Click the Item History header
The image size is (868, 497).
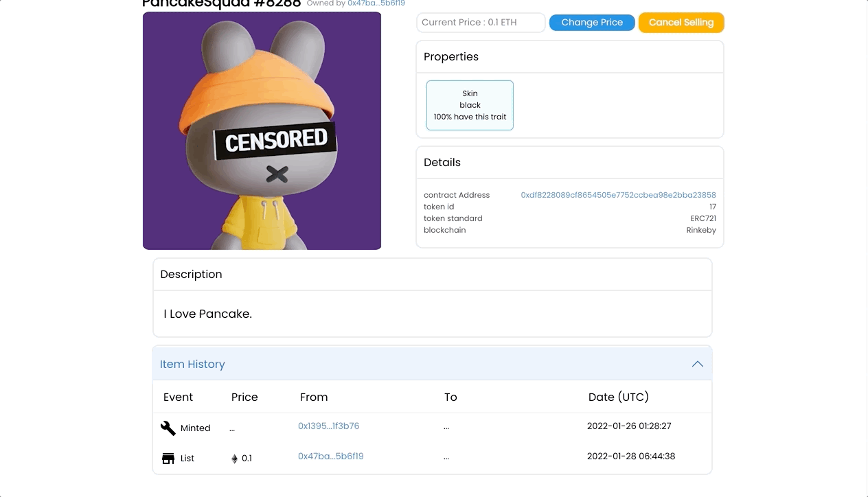coord(433,364)
